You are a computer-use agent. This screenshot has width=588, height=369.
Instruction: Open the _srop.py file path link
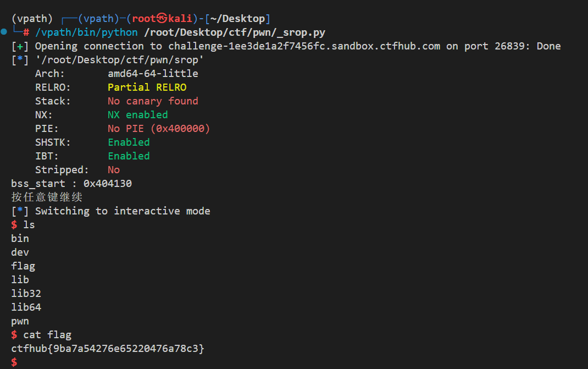[x=235, y=32]
